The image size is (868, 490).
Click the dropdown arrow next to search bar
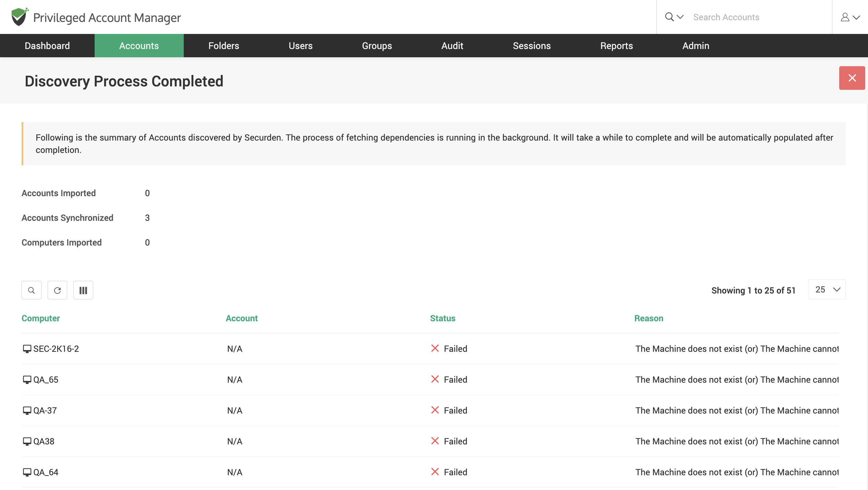(x=679, y=17)
